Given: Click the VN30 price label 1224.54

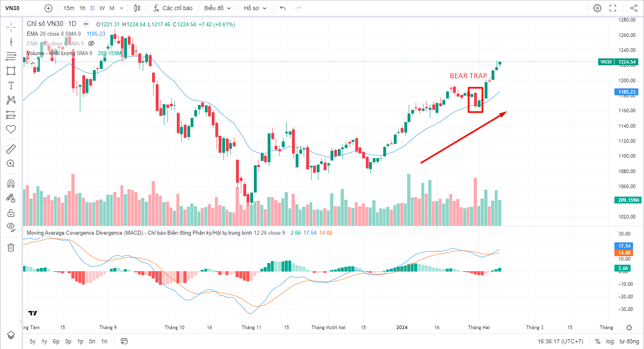Looking at the screenshot, I should (x=627, y=62).
